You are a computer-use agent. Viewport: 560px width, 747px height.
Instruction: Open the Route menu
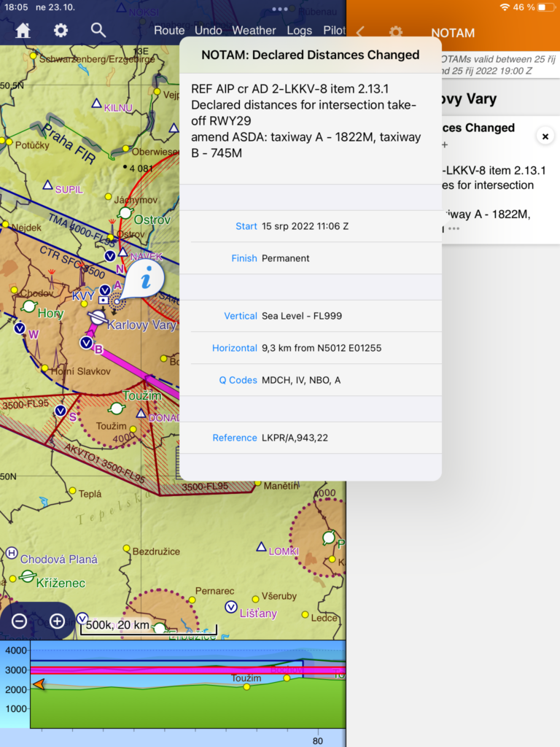[169, 31]
